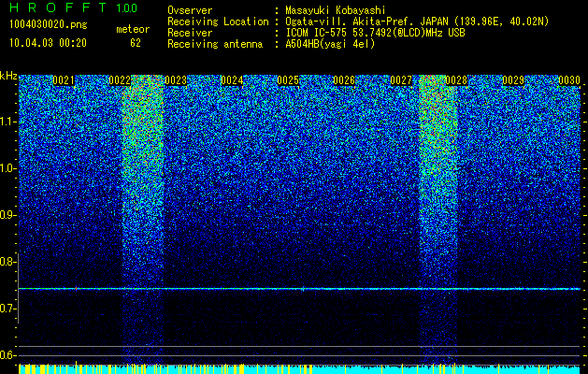Click the HROFFT 1.0.0 title text
Viewport: 588px width, 374px height.
point(74,7)
